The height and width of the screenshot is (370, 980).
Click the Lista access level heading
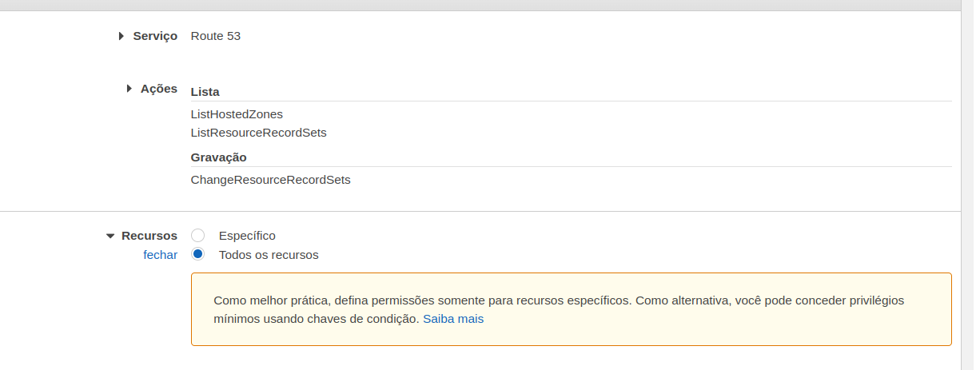(x=205, y=92)
